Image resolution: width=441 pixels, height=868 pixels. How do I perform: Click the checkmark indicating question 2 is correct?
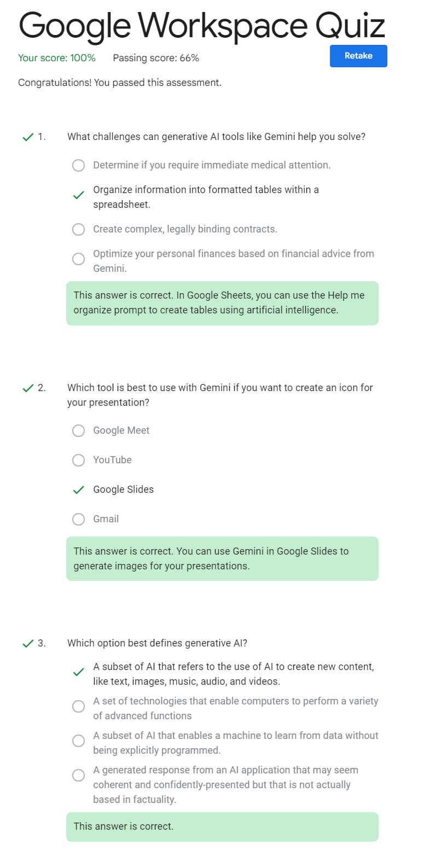point(28,388)
